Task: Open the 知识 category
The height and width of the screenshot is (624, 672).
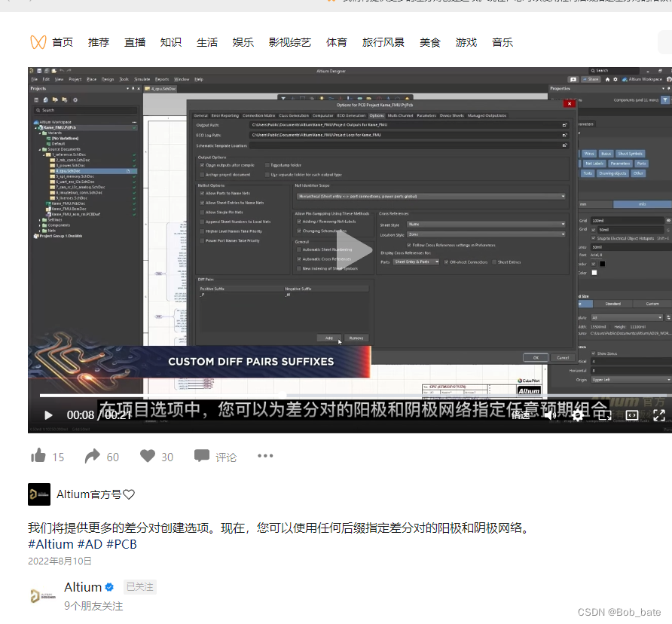Action: (170, 42)
